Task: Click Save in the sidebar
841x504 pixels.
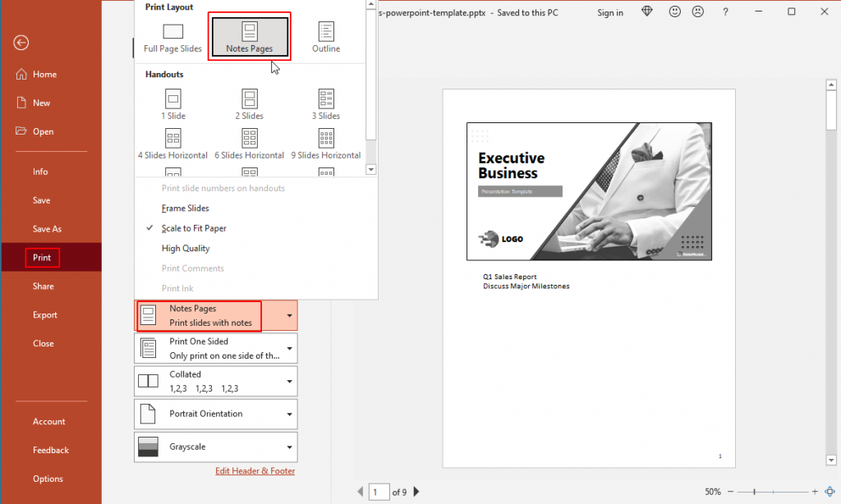Action: tap(51, 200)
